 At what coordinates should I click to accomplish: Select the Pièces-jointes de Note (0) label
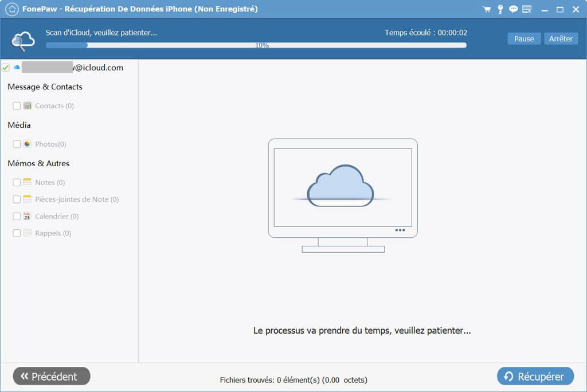coord(77,199)
